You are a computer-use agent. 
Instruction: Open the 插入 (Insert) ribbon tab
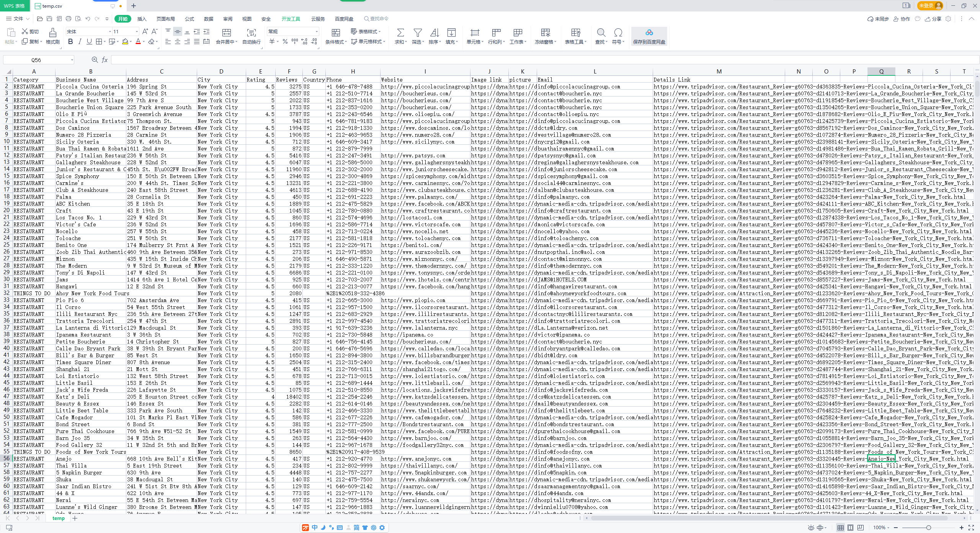click(x=142, y=19)
